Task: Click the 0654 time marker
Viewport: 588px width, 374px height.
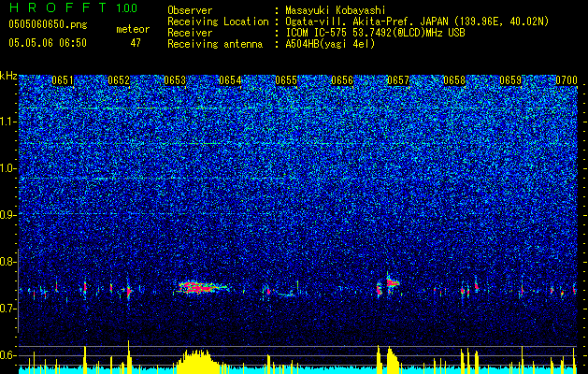Action: [x=230, y=80]
